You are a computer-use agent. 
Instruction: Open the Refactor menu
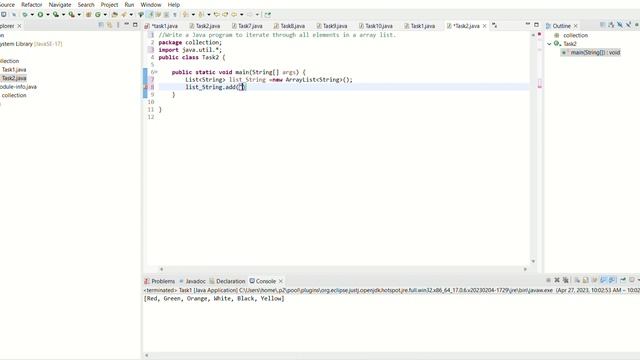point(31,4)
